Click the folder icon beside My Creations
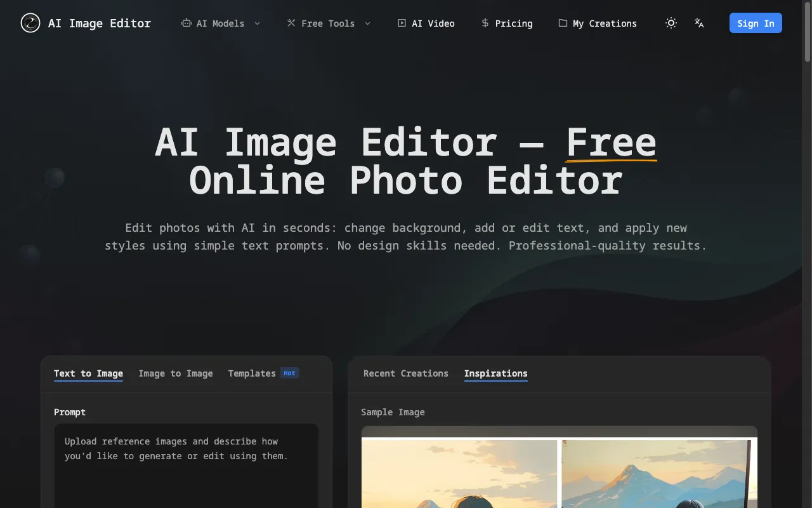The image size is (812, 508). [563, 23]
